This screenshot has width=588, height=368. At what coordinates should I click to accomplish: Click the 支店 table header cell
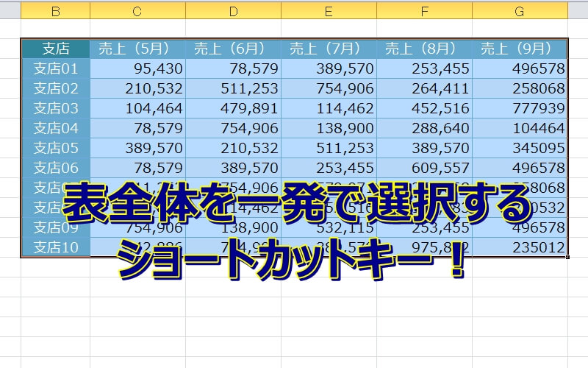pyautogui.click(x=56, y=49)
